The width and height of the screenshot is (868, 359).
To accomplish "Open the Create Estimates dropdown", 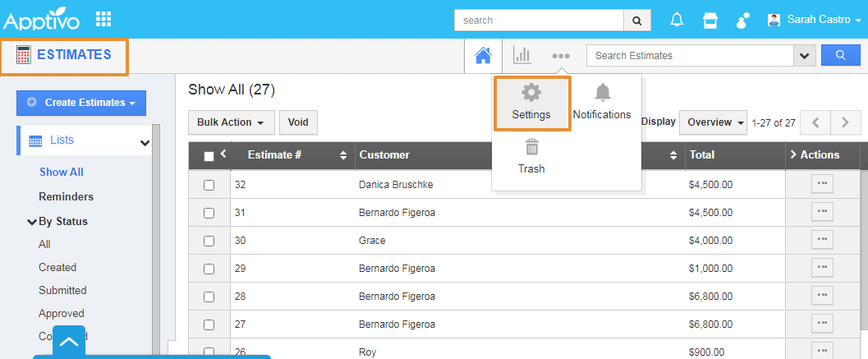I will point(81,103).
